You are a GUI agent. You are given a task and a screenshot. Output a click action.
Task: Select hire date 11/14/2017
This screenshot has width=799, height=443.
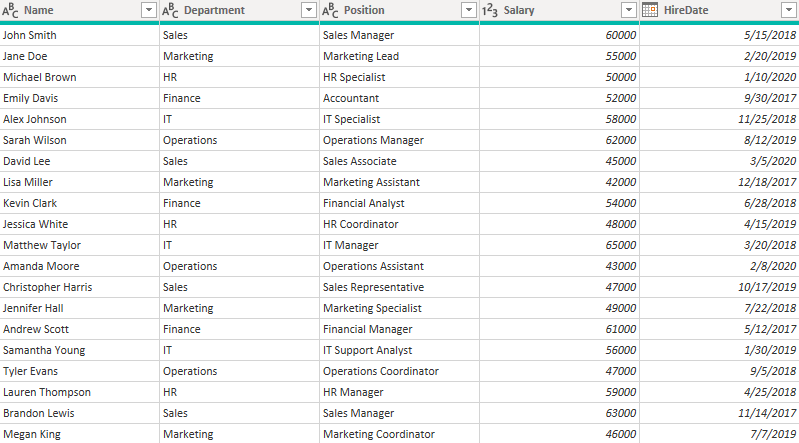pos(720,413)
